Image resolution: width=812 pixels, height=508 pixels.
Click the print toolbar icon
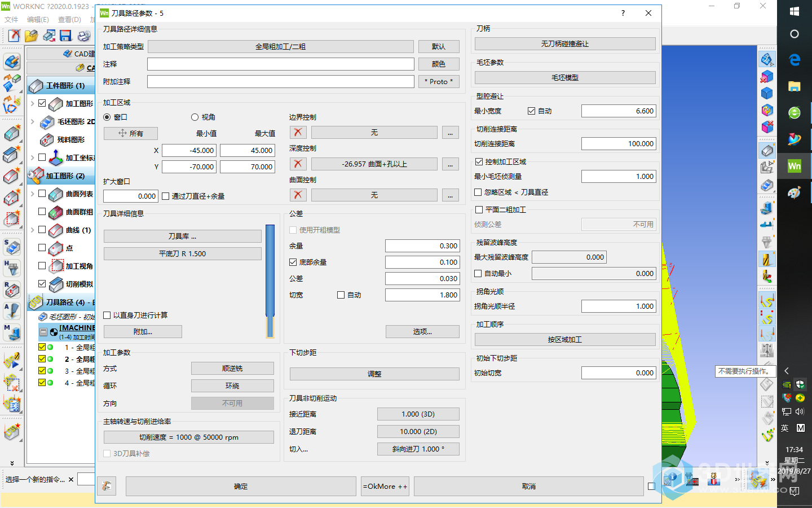tap(84, 36)
